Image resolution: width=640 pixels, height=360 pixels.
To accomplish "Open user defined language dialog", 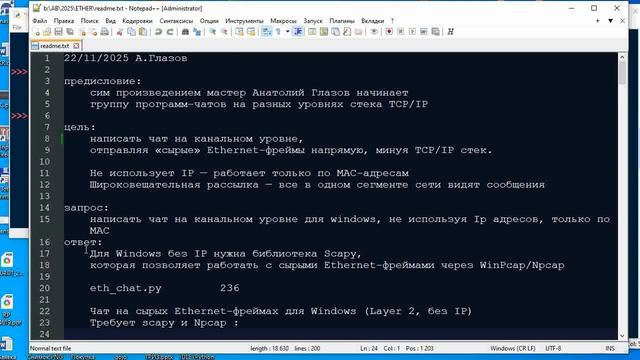I will [x=312, y=32].
